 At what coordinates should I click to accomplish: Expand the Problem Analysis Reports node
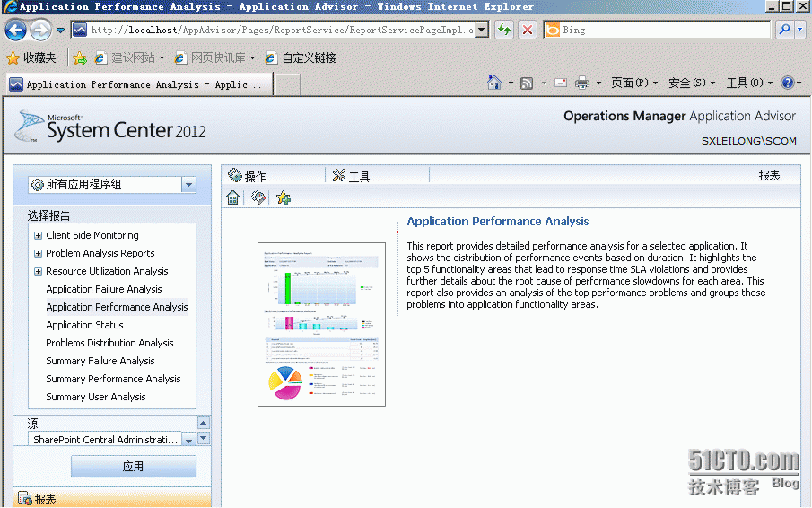coord(38,254)
